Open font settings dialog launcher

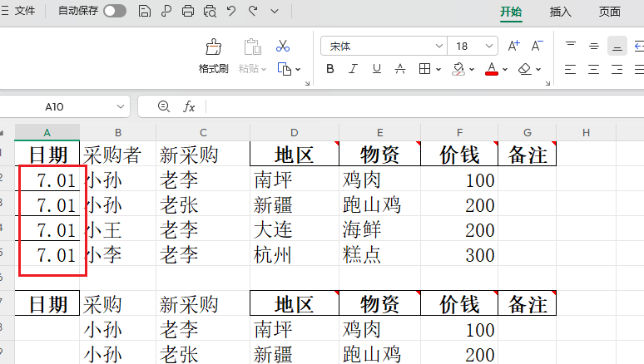tap(547, 83)
